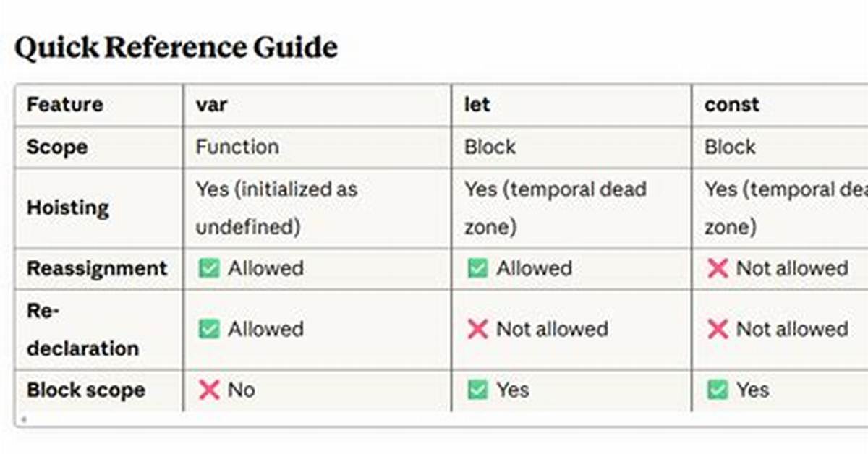868x454 pixels.
Task: Click the Feature column header
Action: coord(64,105)
